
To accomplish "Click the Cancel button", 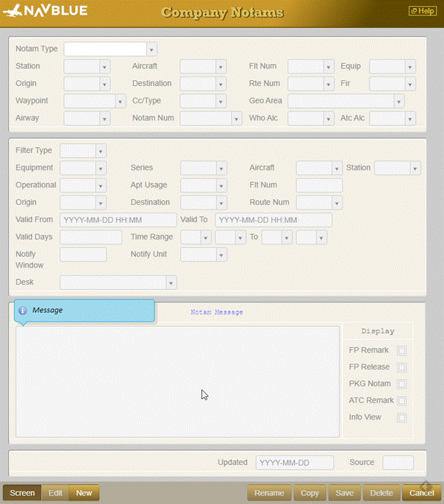I will (421, 493).
